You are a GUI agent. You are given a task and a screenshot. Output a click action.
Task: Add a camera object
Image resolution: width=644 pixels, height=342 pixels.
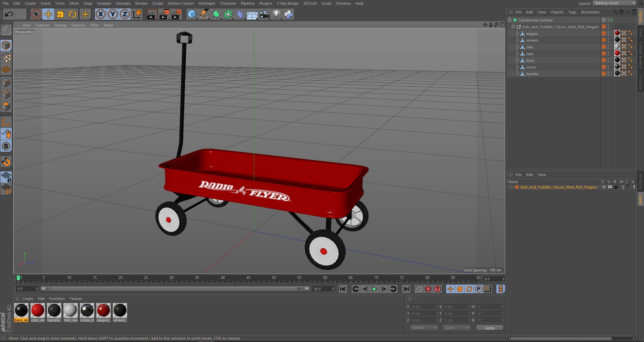[x=264, y=14]
